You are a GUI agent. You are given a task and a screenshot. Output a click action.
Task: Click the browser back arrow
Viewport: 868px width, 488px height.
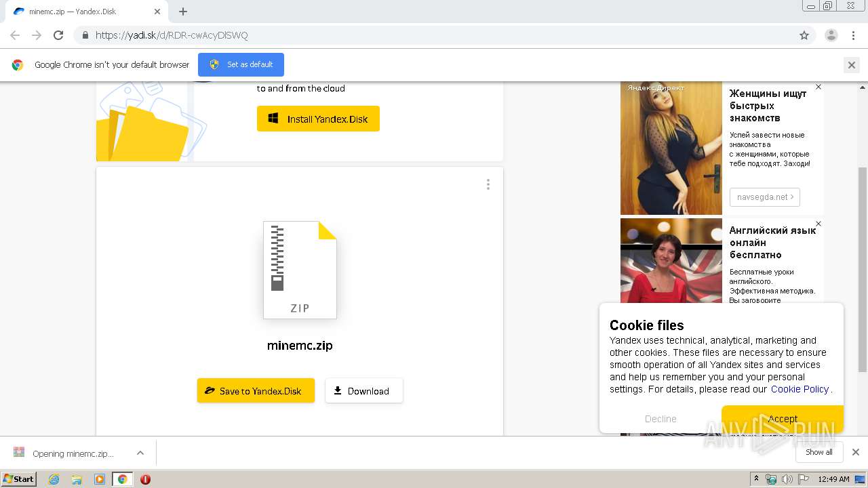[x=15, y=35]
